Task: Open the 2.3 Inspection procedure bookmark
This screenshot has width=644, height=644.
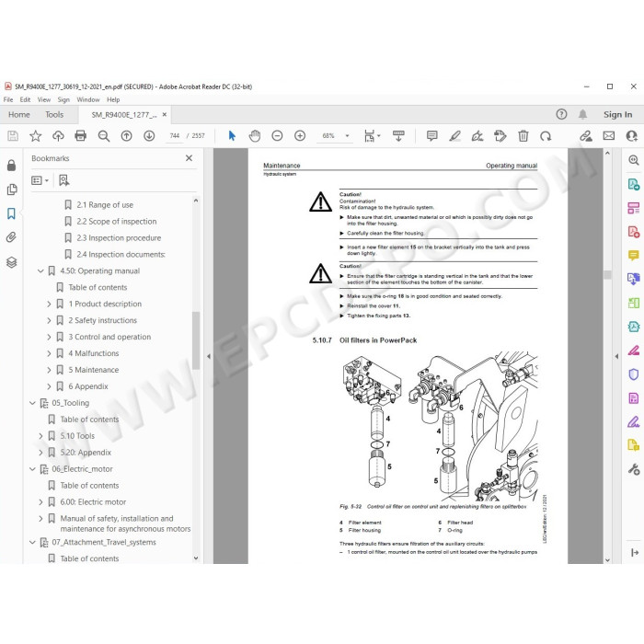Action: [119, 237]
